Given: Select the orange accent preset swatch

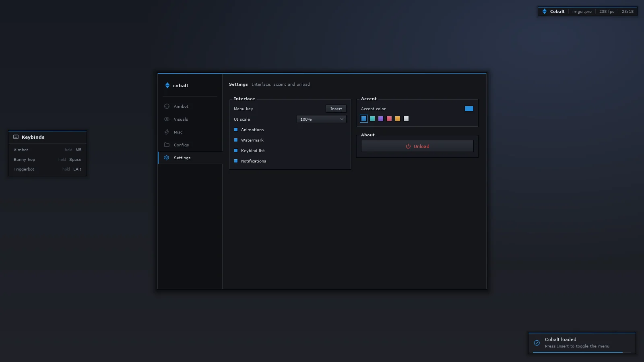Looking at the screenshot, I should 398,119.
